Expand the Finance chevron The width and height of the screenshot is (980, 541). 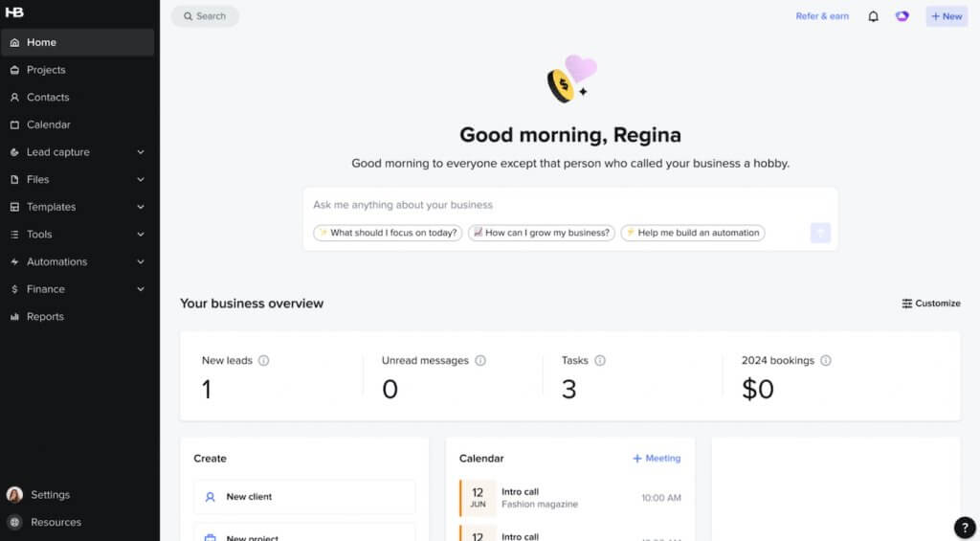tap(141, 289)
